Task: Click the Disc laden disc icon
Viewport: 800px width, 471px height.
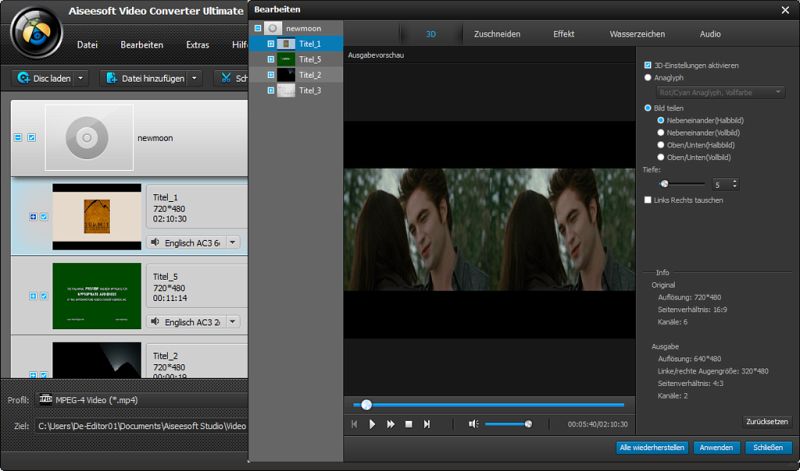Action: 23,78
